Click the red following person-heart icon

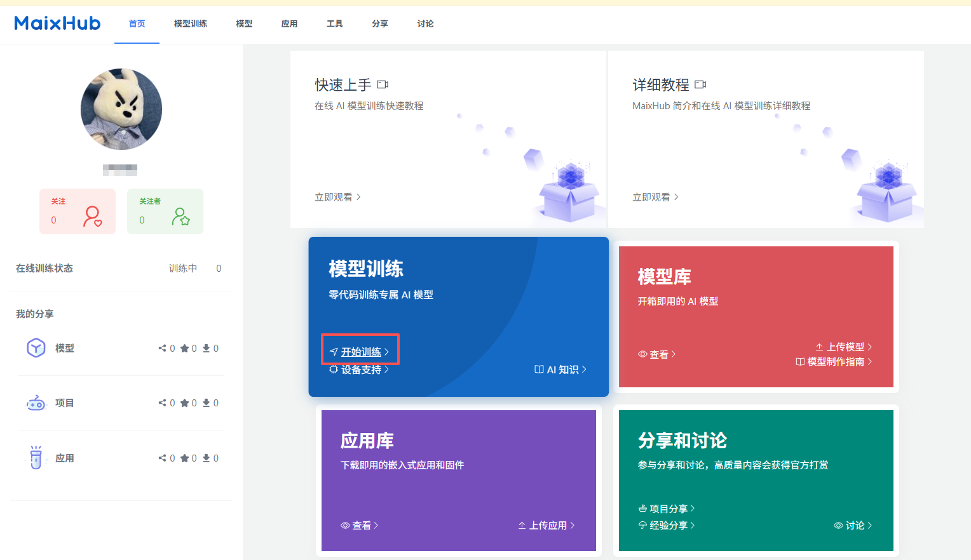[93, 217]
